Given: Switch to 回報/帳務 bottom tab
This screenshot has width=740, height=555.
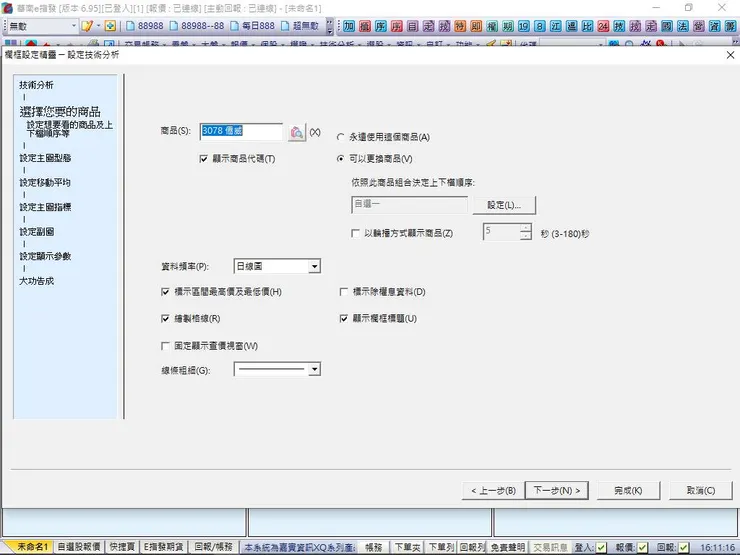Looking at the screenshot, I should point(213,547).
